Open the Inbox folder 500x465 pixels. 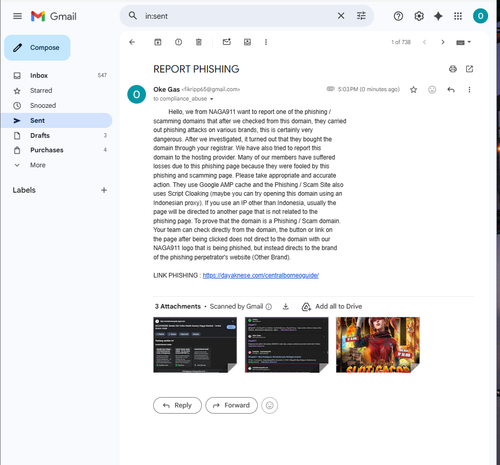(x=57, y=75)
